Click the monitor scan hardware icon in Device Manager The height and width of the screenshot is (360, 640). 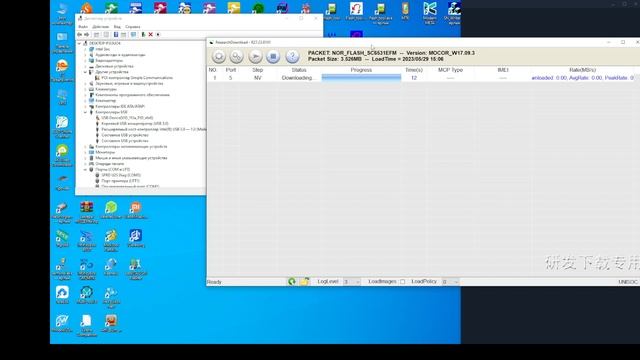coord(133,35)
